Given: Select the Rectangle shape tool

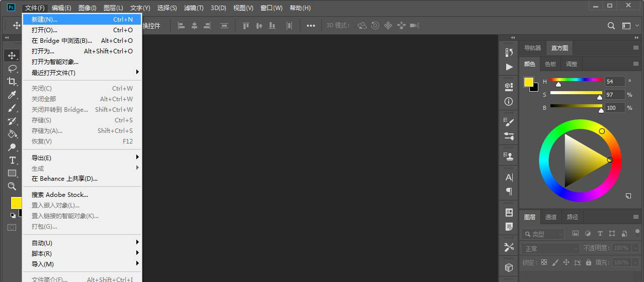Looking at the screenshot, I should point(12,173).
